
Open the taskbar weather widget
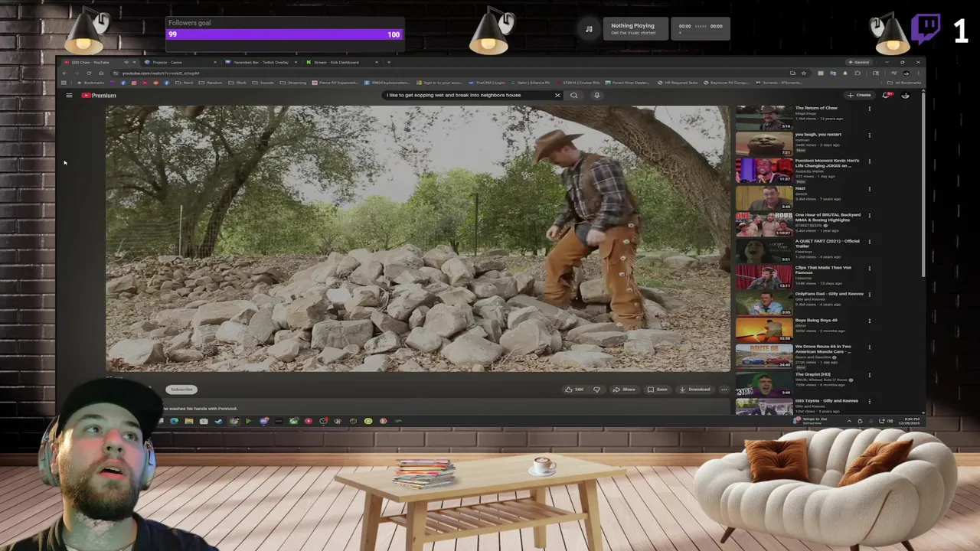click(812, 420)
